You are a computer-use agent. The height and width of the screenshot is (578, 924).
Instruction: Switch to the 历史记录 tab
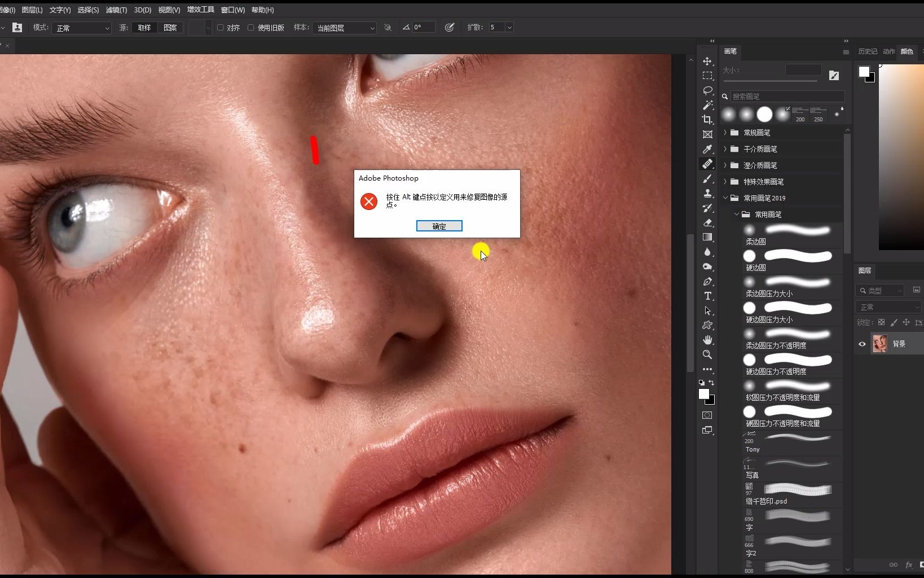[x=868, y=51]
